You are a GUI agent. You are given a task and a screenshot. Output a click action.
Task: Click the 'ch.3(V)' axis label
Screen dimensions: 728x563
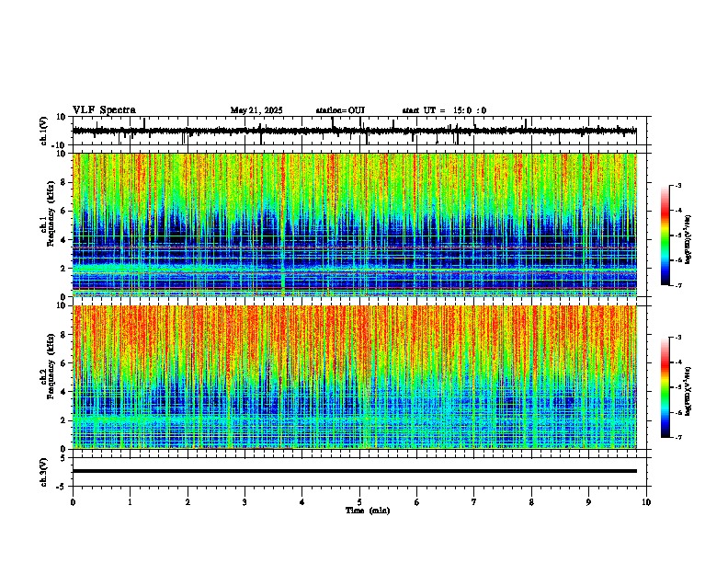click(44, 472)
